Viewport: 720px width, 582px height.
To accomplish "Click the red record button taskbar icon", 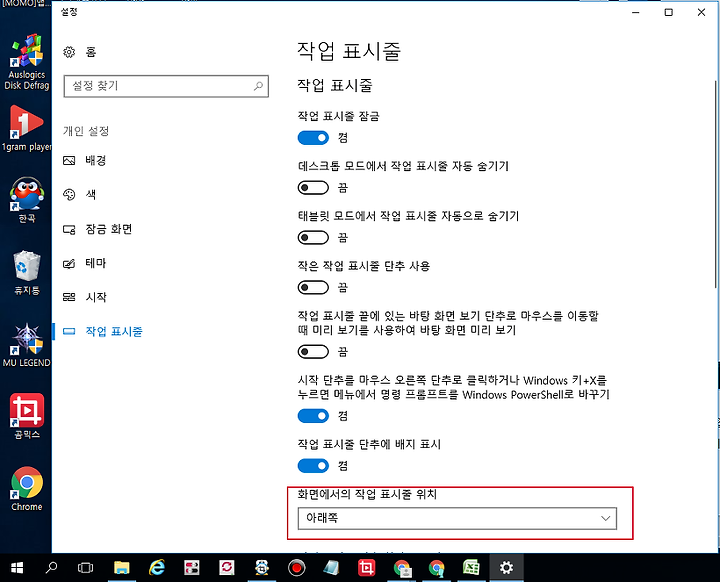I will pos(297,568).
